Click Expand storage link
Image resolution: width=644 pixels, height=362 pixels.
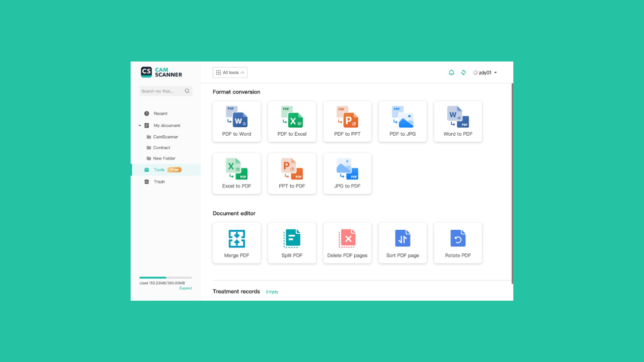point(186,288)
